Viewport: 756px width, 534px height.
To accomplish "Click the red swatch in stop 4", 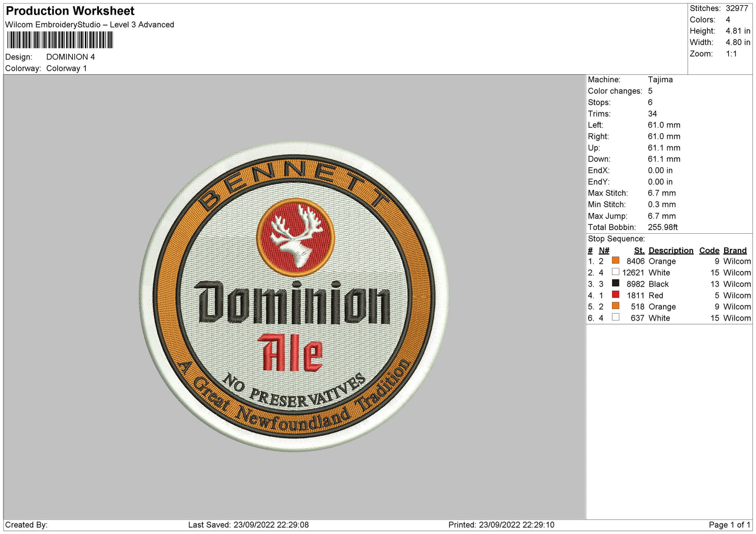I will (615, 295).
